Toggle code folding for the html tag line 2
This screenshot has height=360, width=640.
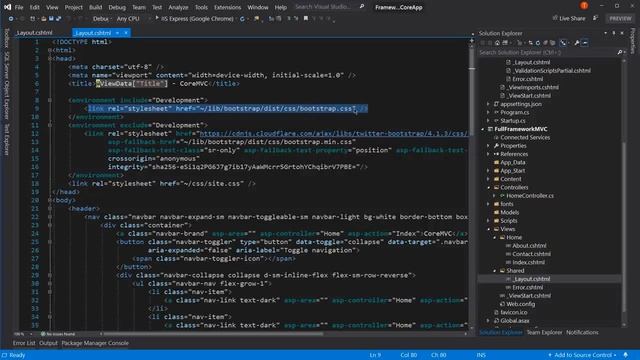(x=49, y=50)
